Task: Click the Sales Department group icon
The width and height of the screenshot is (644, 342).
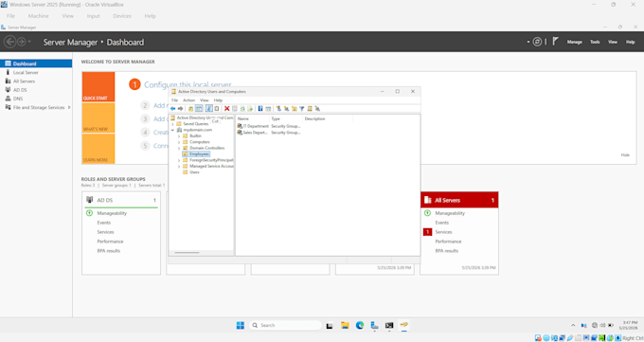Action: pos(240,133)
